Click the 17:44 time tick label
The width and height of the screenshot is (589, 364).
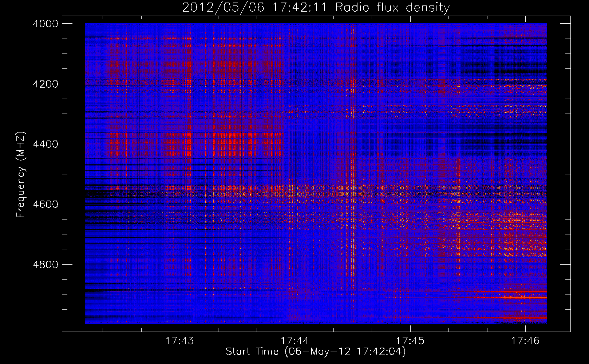pyautogui.click(x=295, y=341)
